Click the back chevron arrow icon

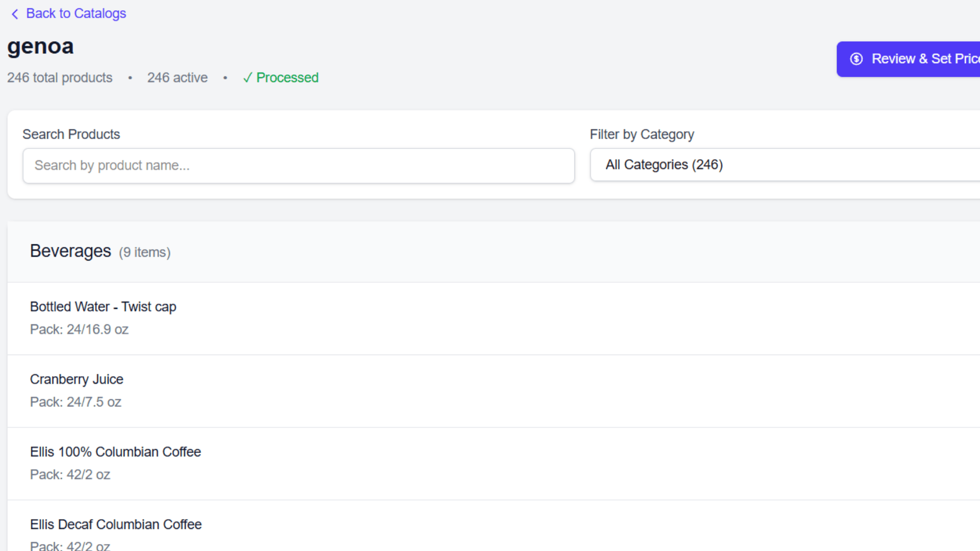click(x=15, y=14)
